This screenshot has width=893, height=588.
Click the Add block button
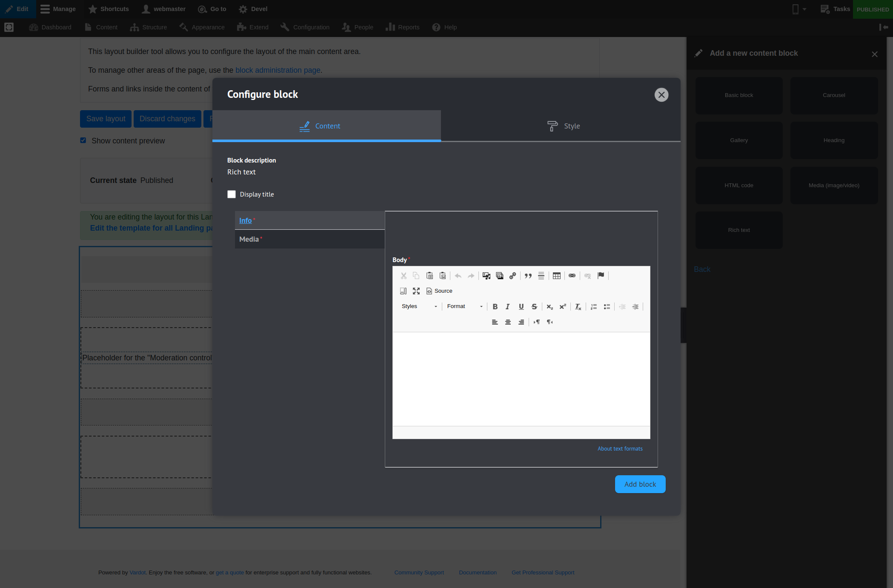tap(640, 484)
